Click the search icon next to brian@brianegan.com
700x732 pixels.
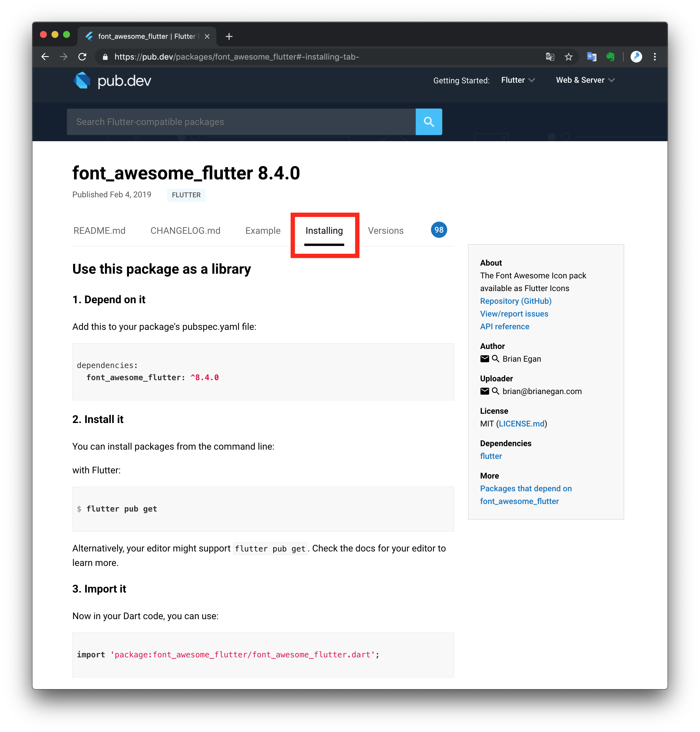(495, 391)
